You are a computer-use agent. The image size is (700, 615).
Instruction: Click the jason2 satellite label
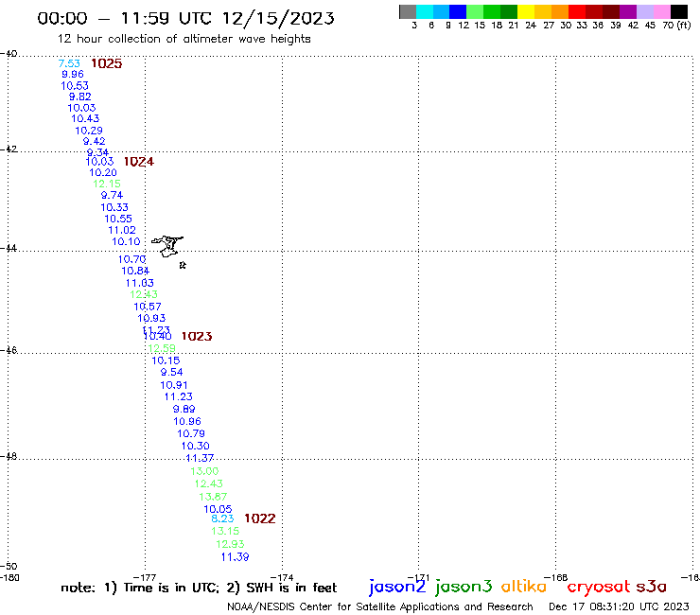pos(397,588)
